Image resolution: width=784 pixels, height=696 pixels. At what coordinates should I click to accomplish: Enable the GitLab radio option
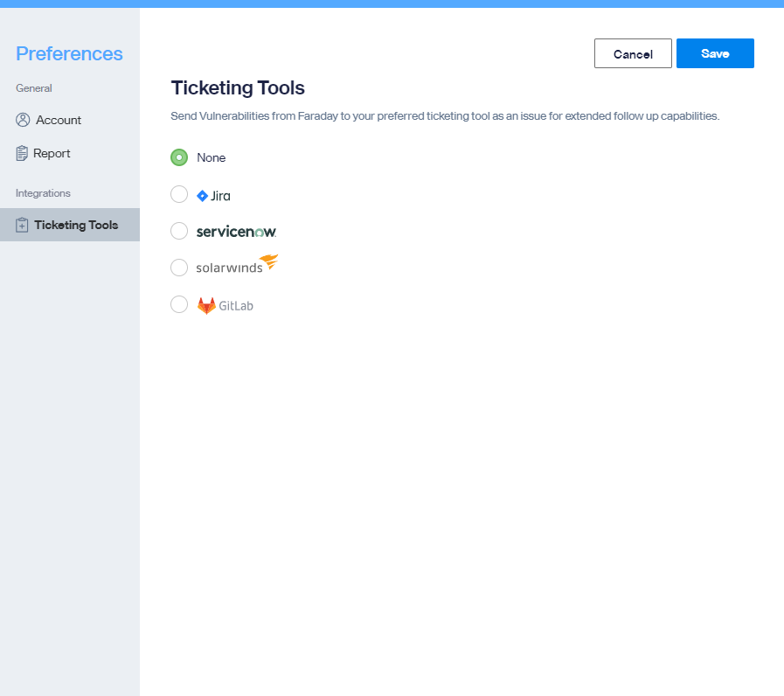pos(179,304)
